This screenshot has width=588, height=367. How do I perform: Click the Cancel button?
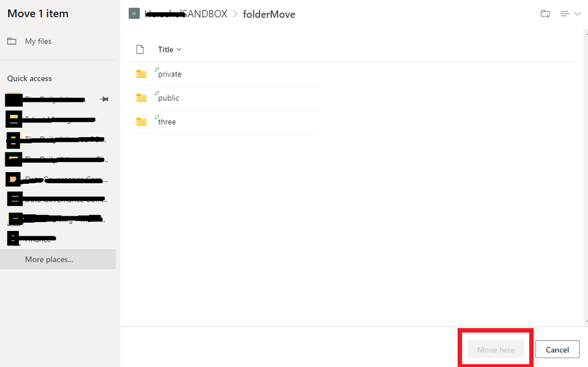point(557,349)
